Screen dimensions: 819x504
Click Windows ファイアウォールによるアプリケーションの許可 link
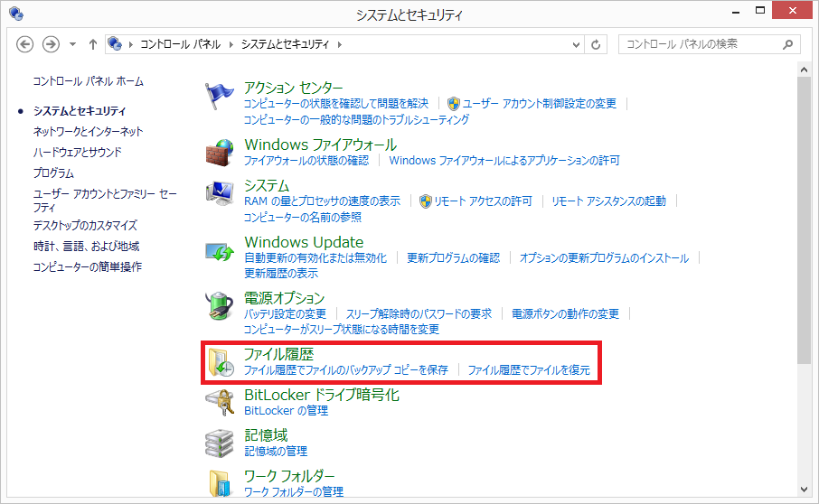coord(504,161)
